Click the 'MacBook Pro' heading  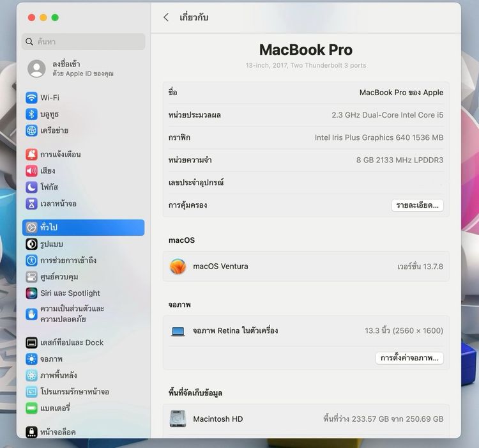306,50
